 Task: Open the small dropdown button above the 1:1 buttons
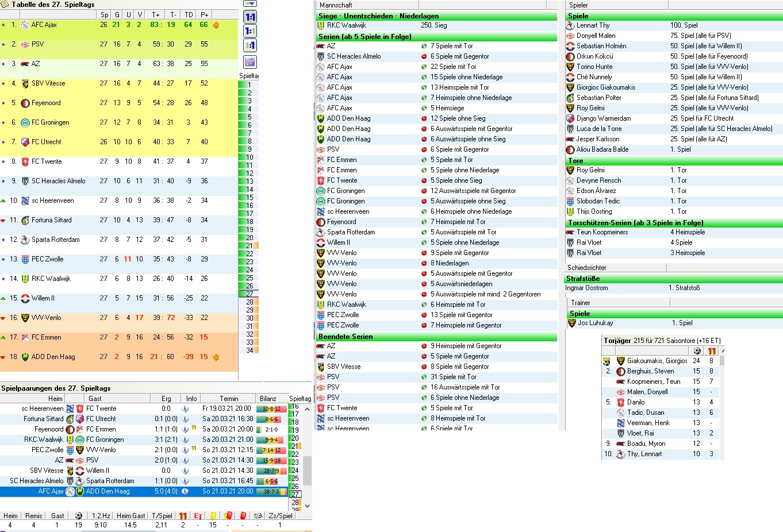click(x=250, y=3)
